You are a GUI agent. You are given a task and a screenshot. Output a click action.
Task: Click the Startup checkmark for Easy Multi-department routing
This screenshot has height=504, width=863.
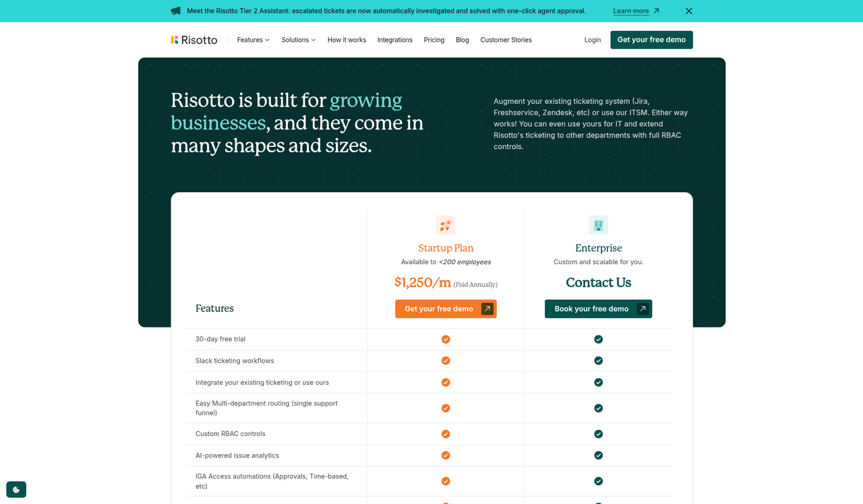tap(446, 408)
